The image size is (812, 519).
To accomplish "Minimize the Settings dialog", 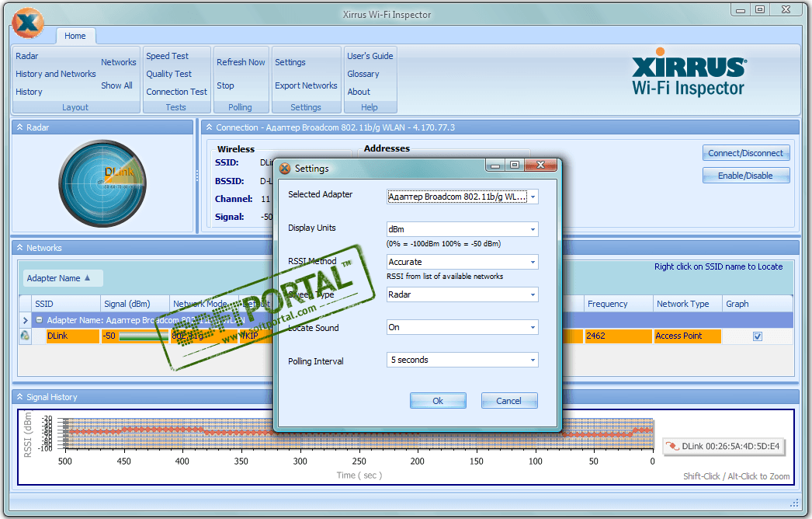I will pos(495,165).
